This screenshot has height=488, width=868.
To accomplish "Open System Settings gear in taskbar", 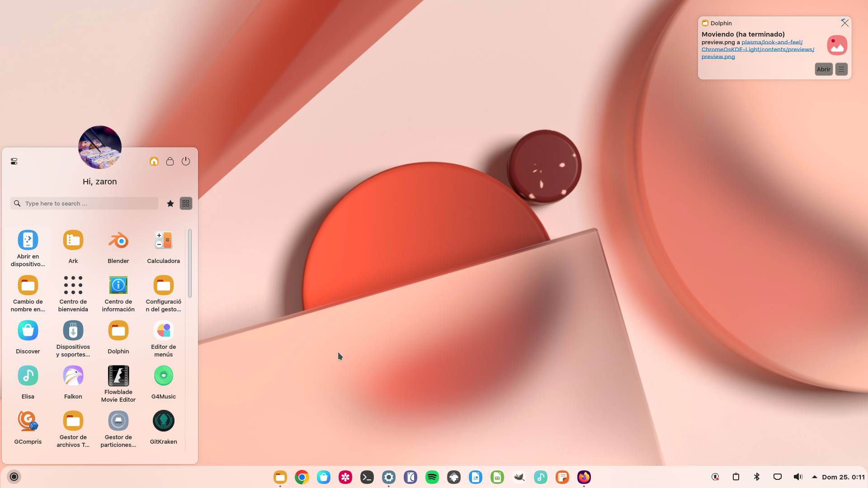I will tap(389, 477).
